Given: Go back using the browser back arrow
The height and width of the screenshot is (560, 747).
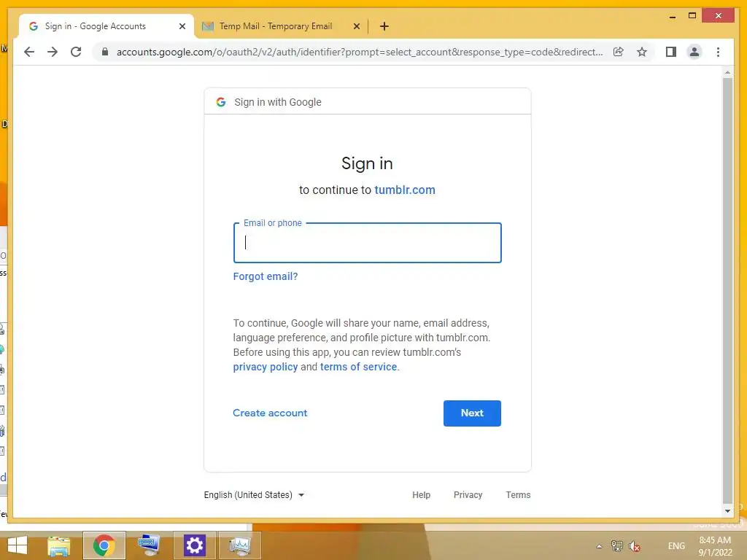Looking at the screenshot, I should click(x=29, y=52).
